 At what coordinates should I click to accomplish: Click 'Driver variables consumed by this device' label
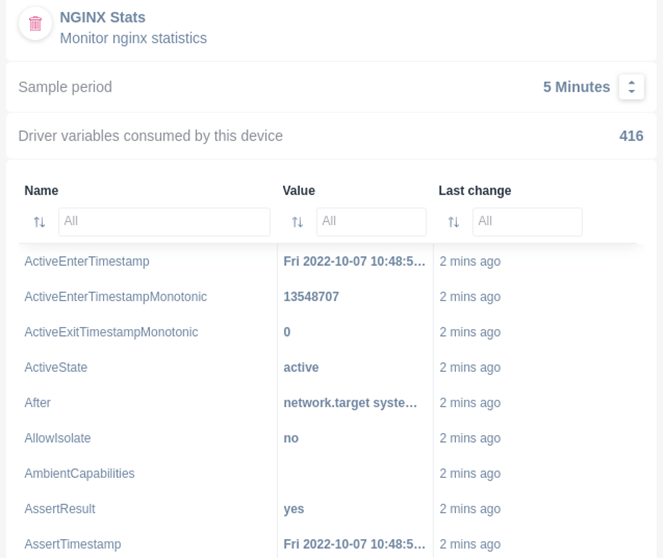[151, 136]
